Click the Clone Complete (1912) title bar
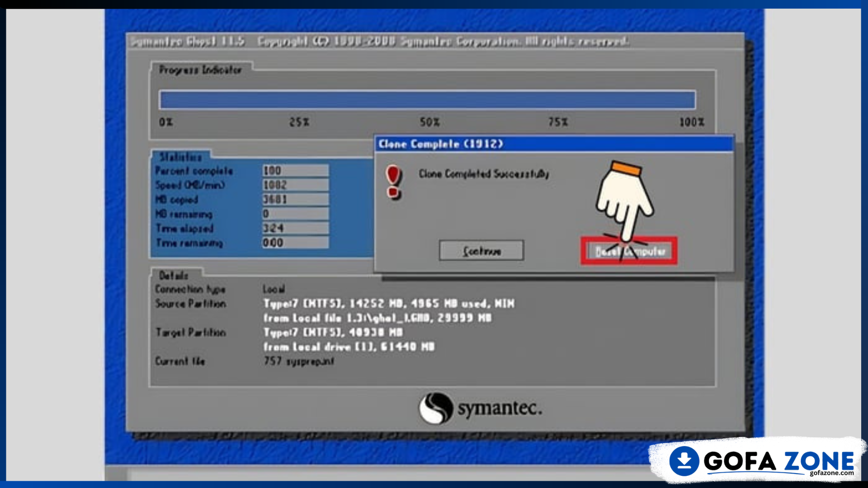This screenshot has height=488, width=868. click(x=554, y=144)
